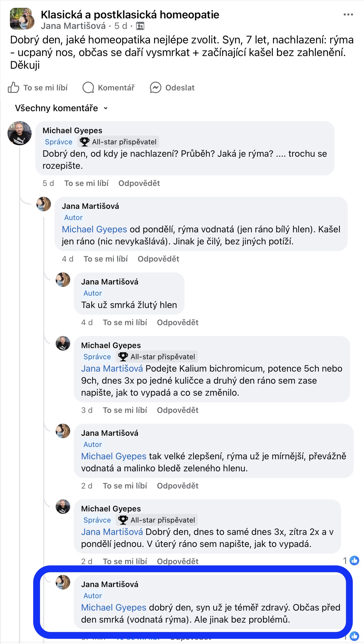The width and height of the screenshot is (364, 644).
Task: Open the three-dots post options menu
Action: 348,14
